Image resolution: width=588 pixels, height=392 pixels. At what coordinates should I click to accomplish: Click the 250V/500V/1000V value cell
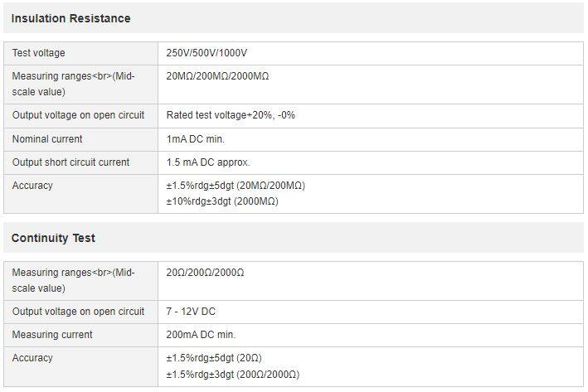coord(207,53)
